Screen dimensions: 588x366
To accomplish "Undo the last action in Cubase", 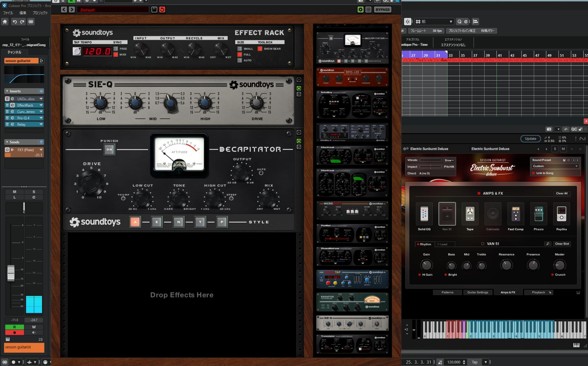I will tap(14, 22).
